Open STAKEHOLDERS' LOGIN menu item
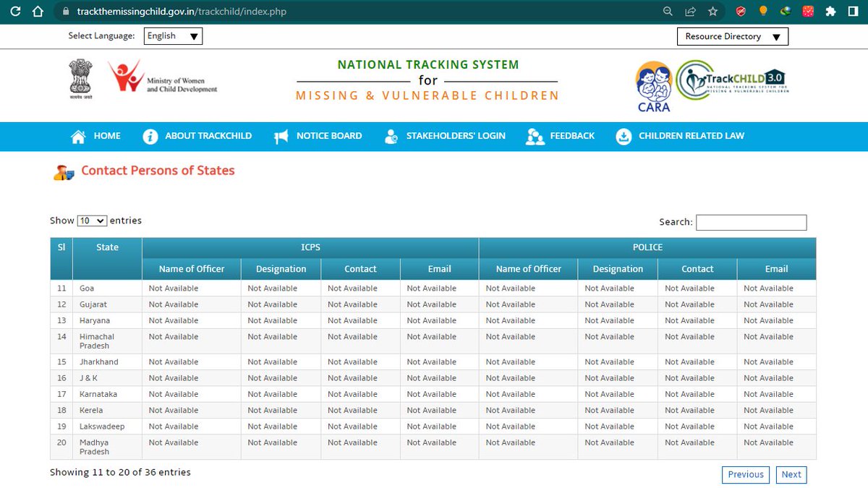This screenshot has width=868, height=488. 456,136
